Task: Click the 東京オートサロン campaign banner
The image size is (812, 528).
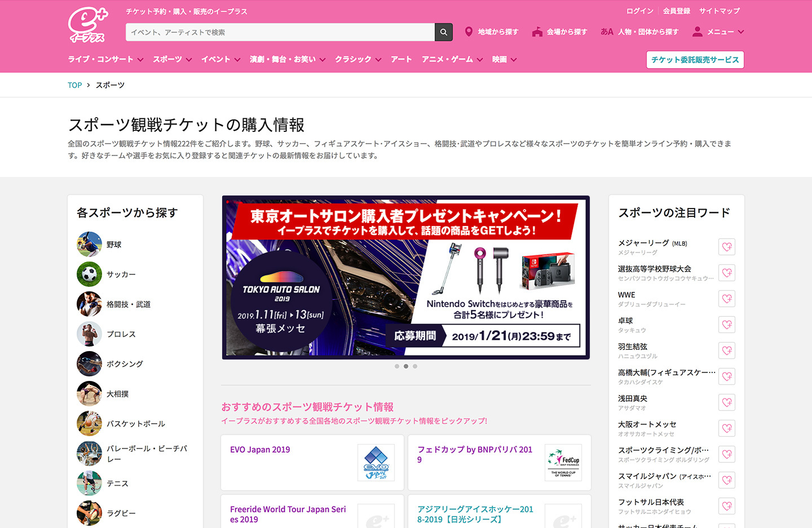Action: coord(406,277)
